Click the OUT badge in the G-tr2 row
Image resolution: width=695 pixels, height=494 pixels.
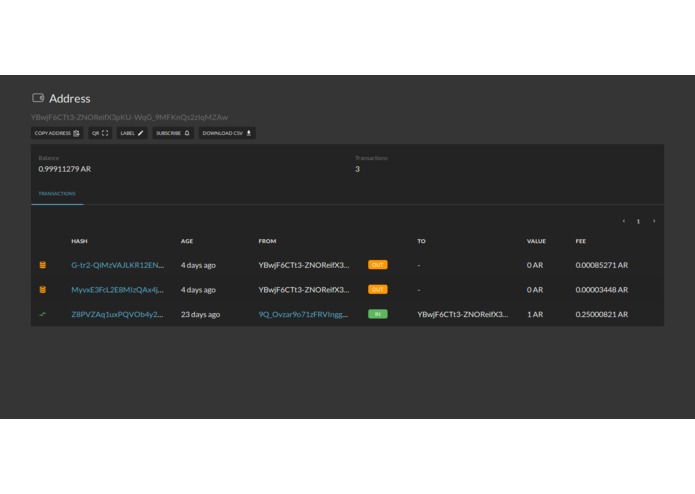click(378, 265)
